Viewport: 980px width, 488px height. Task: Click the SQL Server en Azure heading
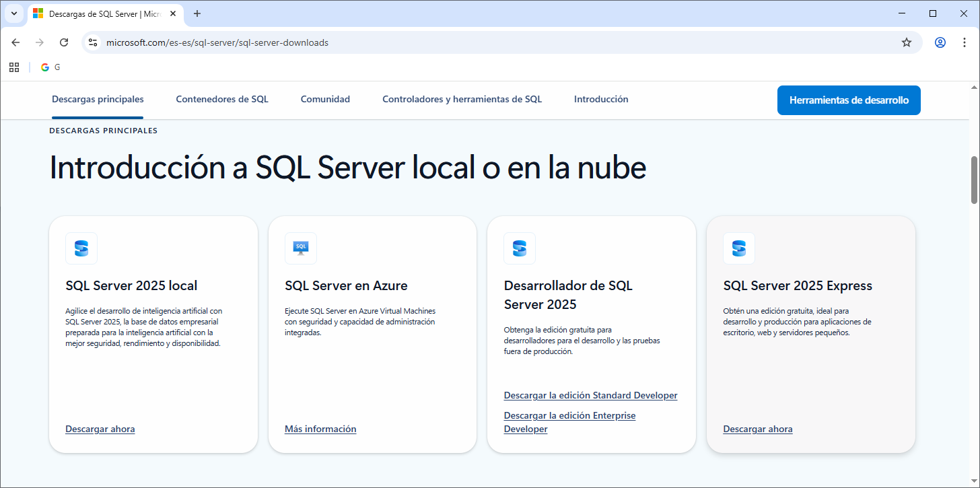346,285
